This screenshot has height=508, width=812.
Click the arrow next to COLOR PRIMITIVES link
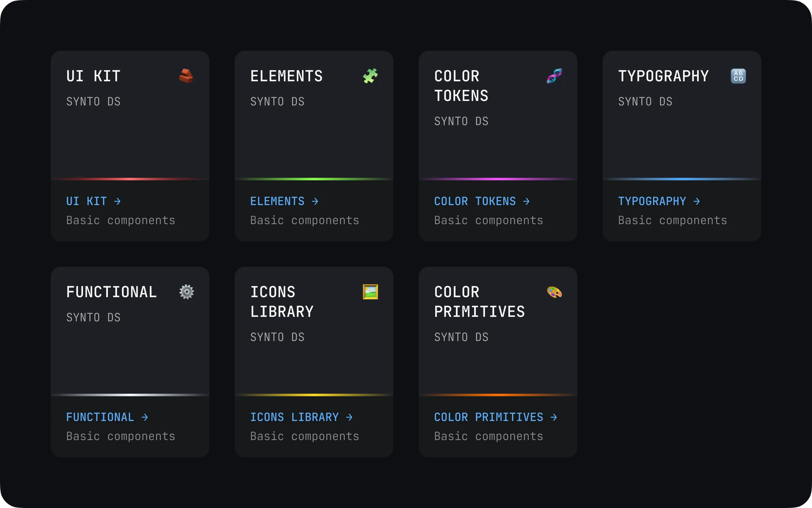point(554,418)
